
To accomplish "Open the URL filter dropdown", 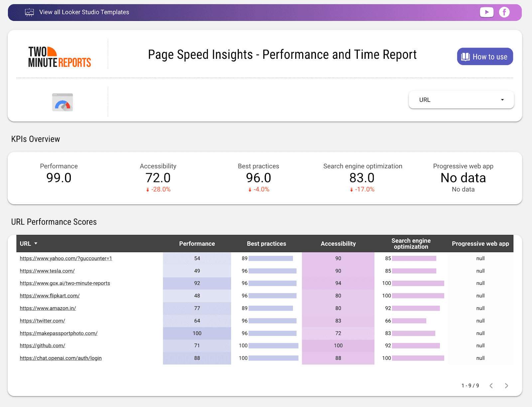I will tap(461, 100).
